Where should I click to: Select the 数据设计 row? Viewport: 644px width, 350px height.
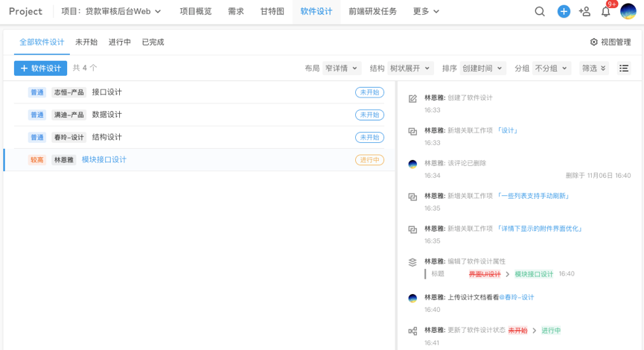click(x=106, y=115)
